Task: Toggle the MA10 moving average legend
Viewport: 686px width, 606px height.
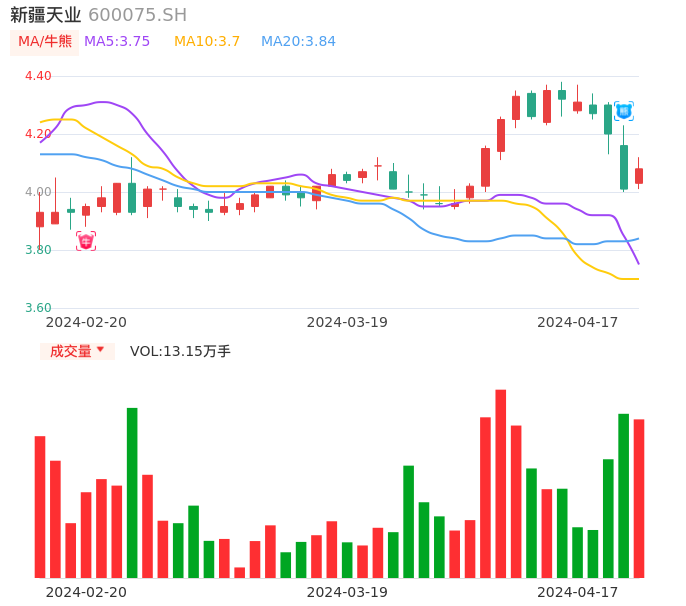Action: 207,42
